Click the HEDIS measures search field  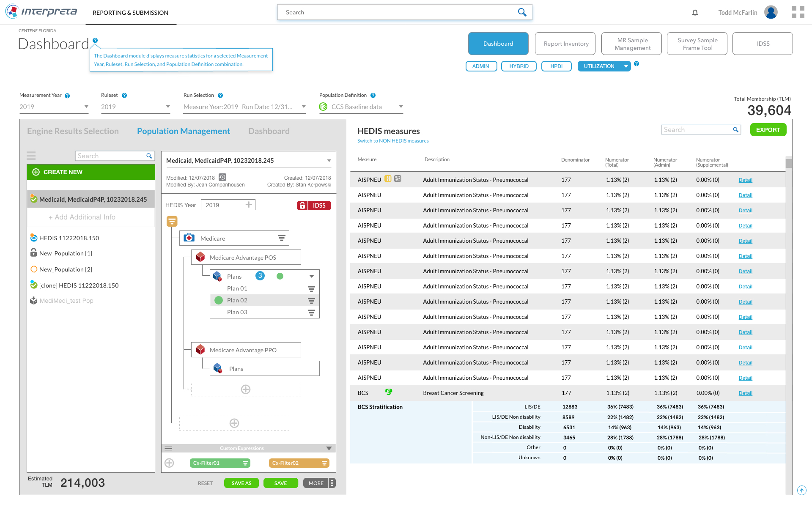click(697, 130)
